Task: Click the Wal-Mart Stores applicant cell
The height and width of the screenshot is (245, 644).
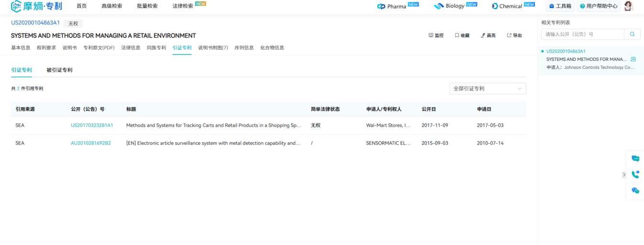Action: pyautogui.click(x=389, y=125)
